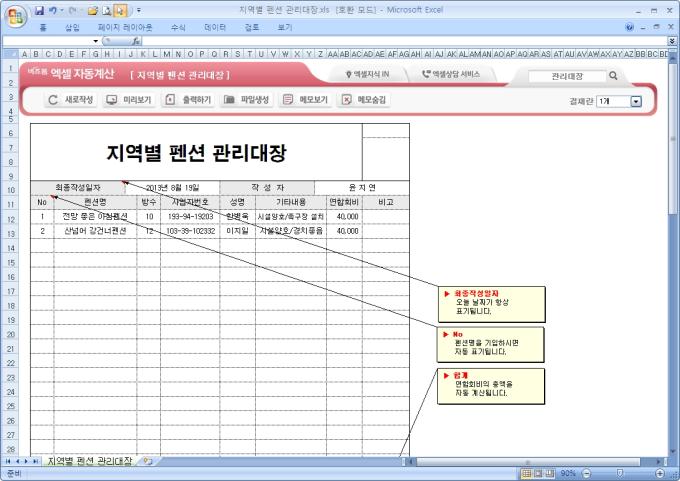Open the 엑셀상담 서비스 link
Viewport: 680px width, 481px height.
(451, 75)
